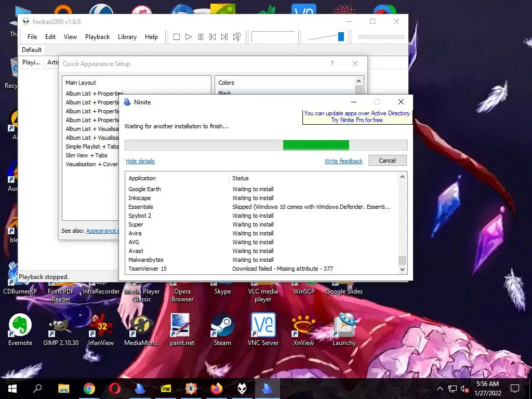The height and width of the screenshot is (399, 532).
Task: Click the Previous track button in foobar2000
Action: pyautogui.click(x=212, y=37)
